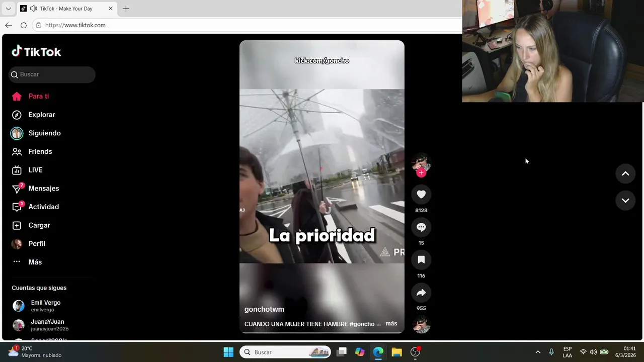This screenshot has height=362, width=644.
Task: Open the Para ti home feed
Action: [x=30, y=96]
